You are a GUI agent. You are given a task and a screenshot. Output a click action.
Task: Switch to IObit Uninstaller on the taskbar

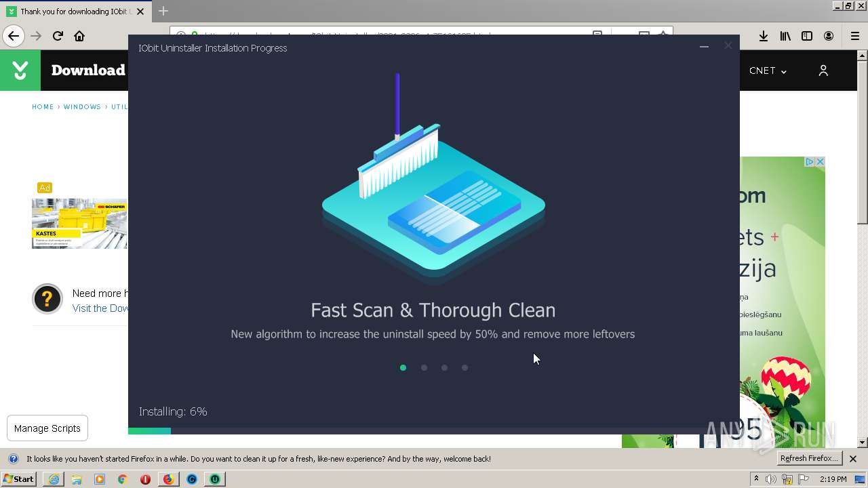[x=214, y=479]
